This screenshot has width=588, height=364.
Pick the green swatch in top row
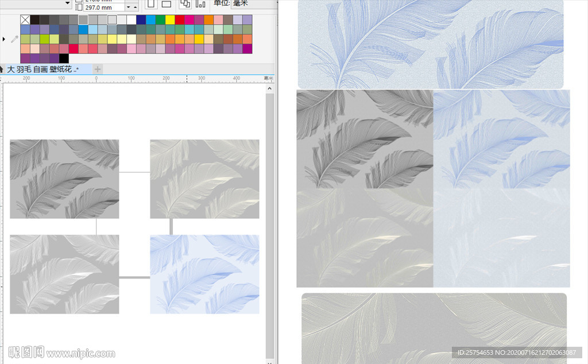161,20
